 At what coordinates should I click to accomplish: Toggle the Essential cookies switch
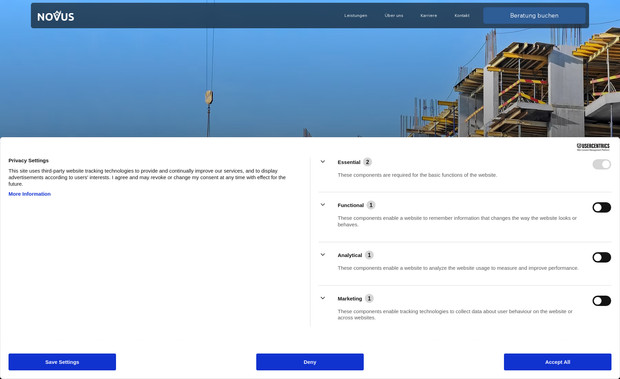(601, 164)
